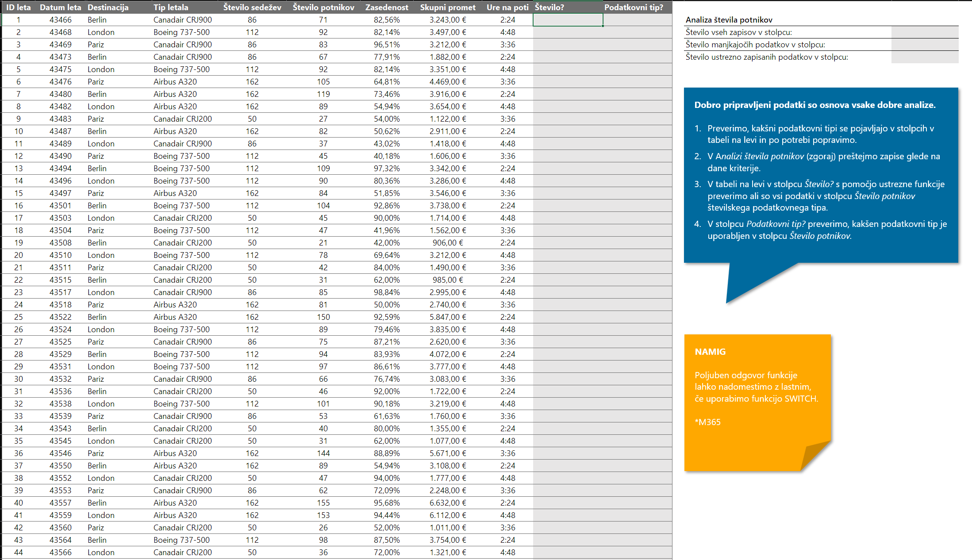Click the Število potnikov column header
This screenshot has width=972, height=560.
pyautogui.click(x=323, y=7)
